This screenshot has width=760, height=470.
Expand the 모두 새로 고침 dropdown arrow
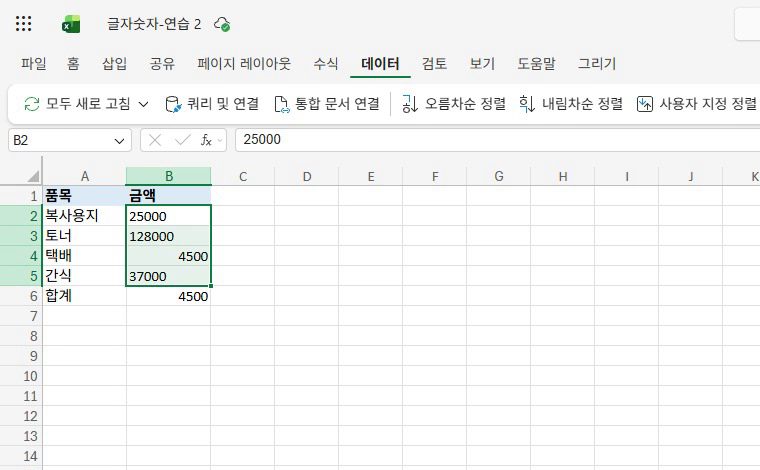click(x=143, y=104)
